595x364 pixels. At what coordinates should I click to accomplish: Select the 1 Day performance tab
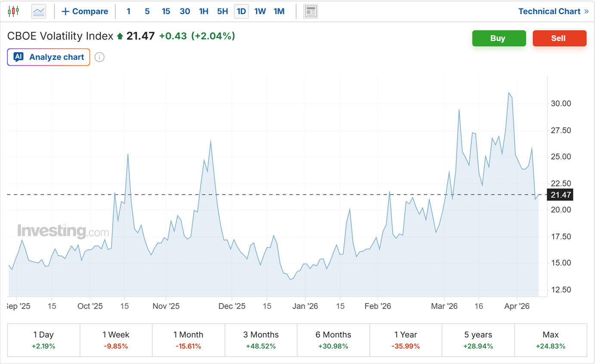tap(43, 340)
